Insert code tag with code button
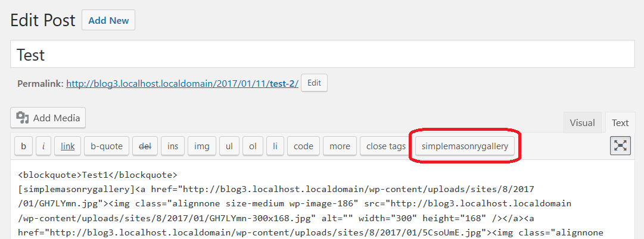The height and width of the screenshot is (239, 644). [303, 146]
